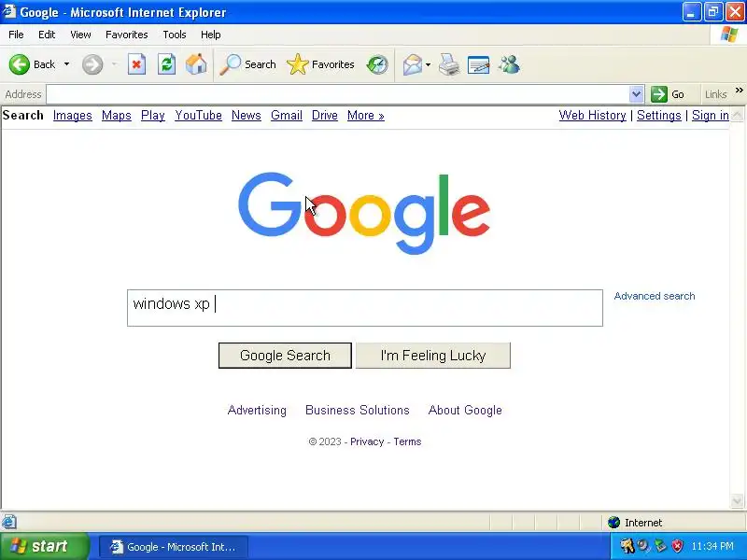Viewport: 747px width, 560px height.
Task: Go to the Home page icon
Action: point(196,64)
